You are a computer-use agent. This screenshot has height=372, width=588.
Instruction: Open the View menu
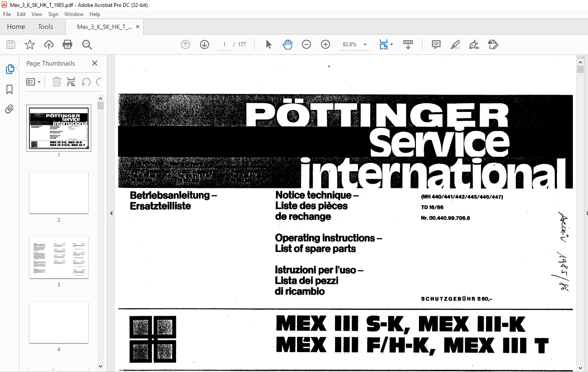(x=37, y=14)
